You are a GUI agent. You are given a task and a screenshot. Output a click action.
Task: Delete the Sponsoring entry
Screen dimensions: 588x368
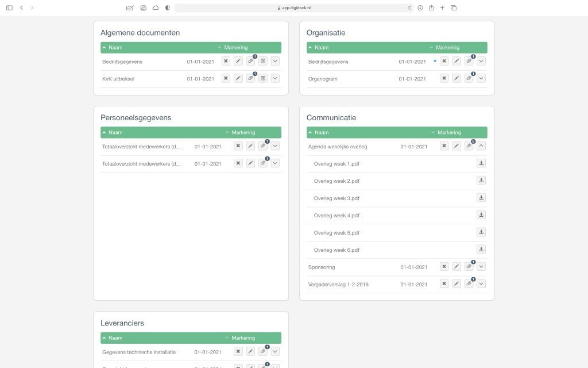point(444,267)
